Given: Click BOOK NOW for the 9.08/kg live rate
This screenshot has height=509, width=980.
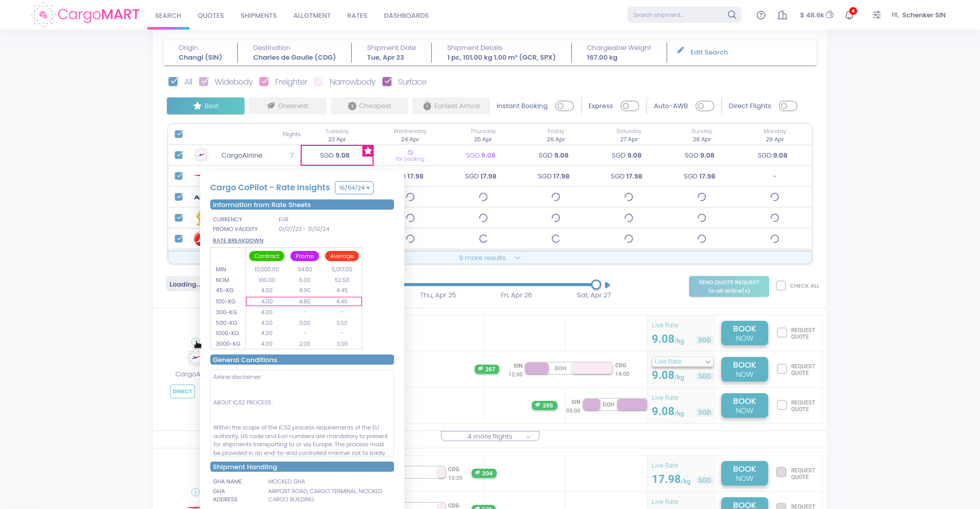Looking at the screenshot, I should (744, 333).
